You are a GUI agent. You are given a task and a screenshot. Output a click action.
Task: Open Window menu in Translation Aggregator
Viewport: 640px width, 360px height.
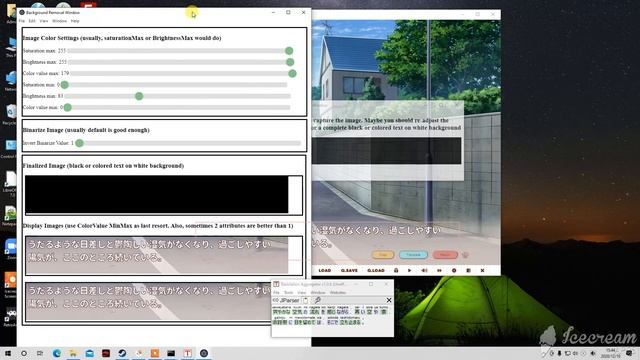coord(318,293)
